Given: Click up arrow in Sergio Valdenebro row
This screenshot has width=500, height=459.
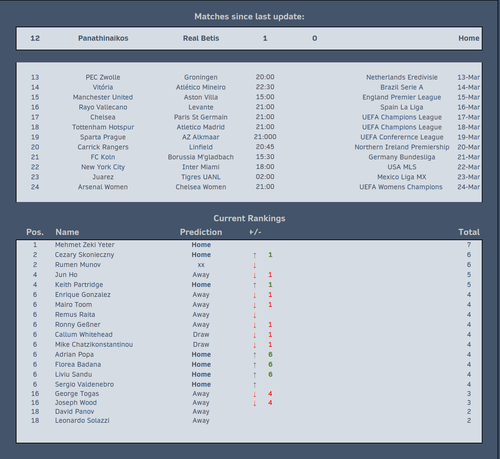Looking at the screenshot, I should tap(254, 385).
